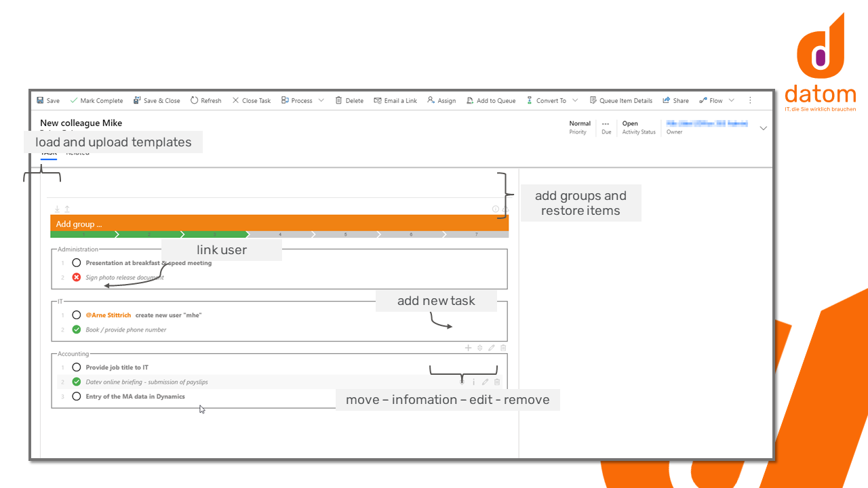Click the title New colleague Mike
Screen dimensions: 868x488
(81, 123)
